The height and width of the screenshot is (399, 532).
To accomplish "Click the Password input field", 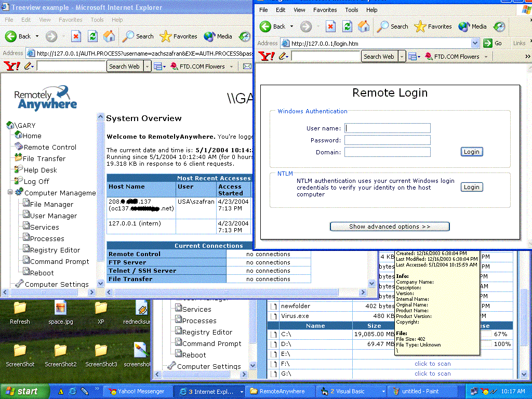I will [388, 140].
